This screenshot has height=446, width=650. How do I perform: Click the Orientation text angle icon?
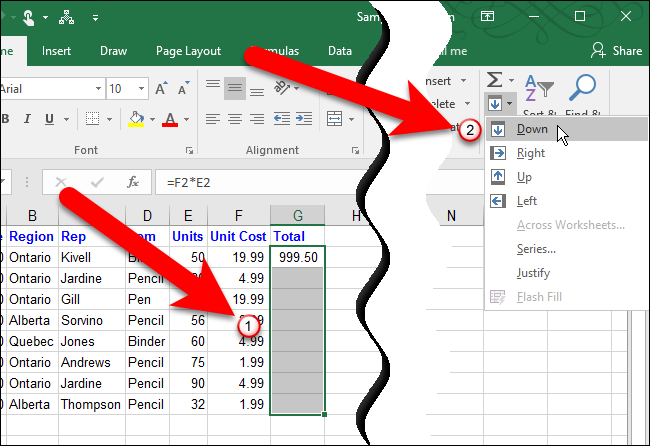pyautogui.click(x=282, y=87)
